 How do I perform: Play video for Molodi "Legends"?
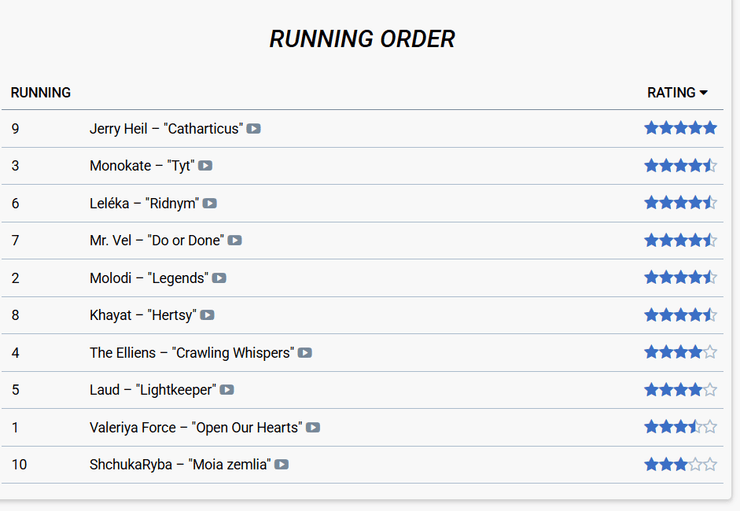219,278
